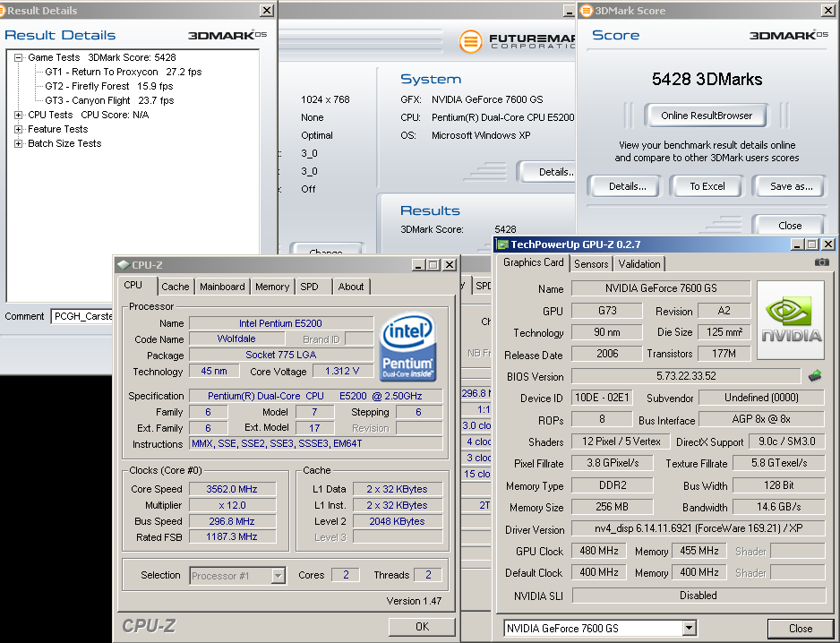Click the GPU Clock value 480 MHz
The image size is (840, 643).
coord(599,550)
